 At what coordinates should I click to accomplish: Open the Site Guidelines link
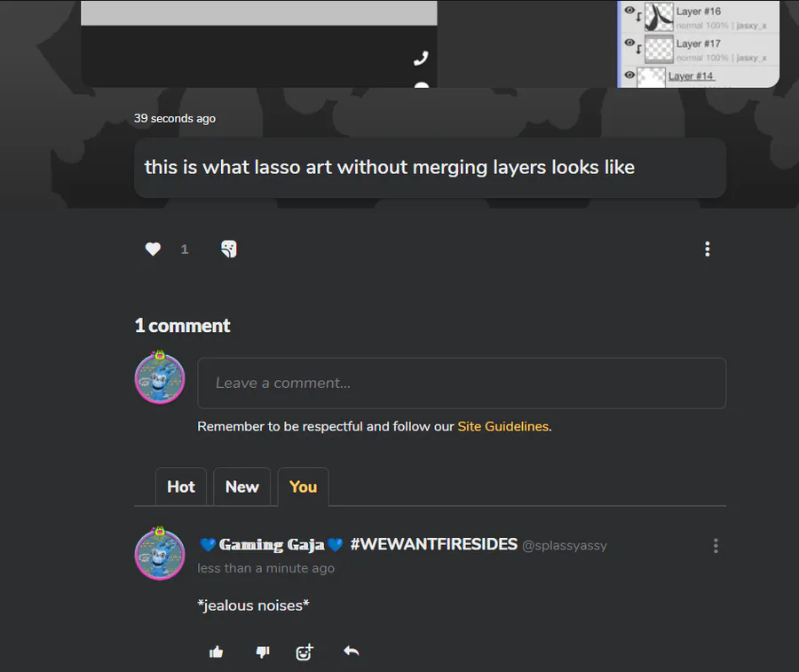[x=503, y=426]
